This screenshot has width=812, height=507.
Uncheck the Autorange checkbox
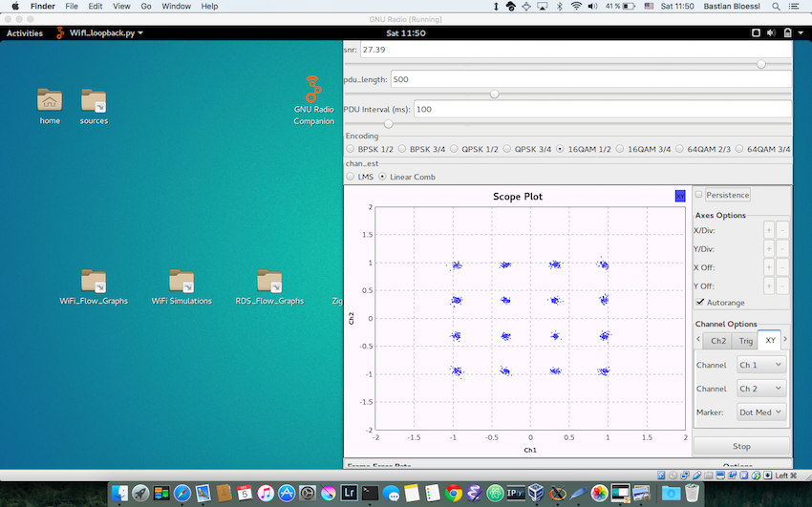pos(700,302)
